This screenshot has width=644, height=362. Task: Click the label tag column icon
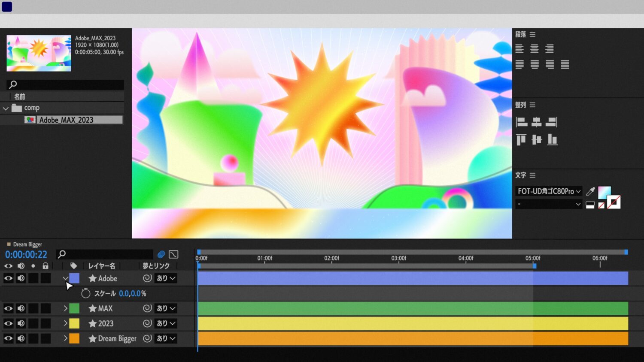(x=73, y=266)
